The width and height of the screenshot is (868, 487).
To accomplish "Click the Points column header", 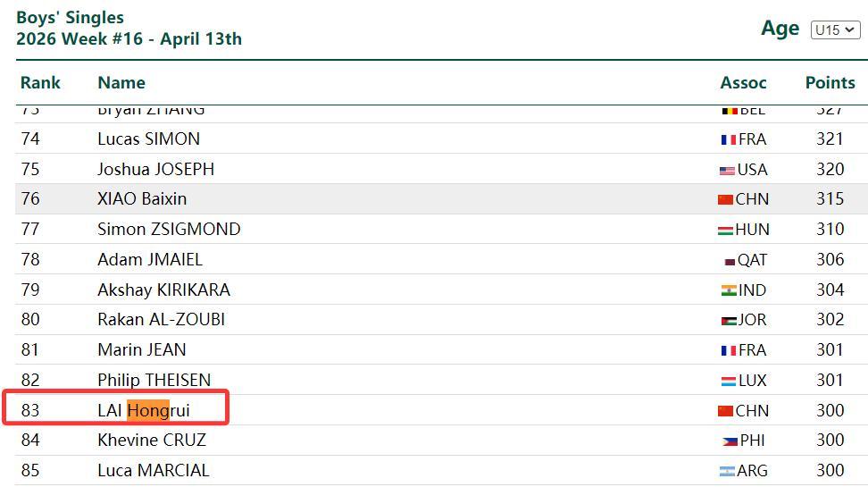I will [830, 83].
